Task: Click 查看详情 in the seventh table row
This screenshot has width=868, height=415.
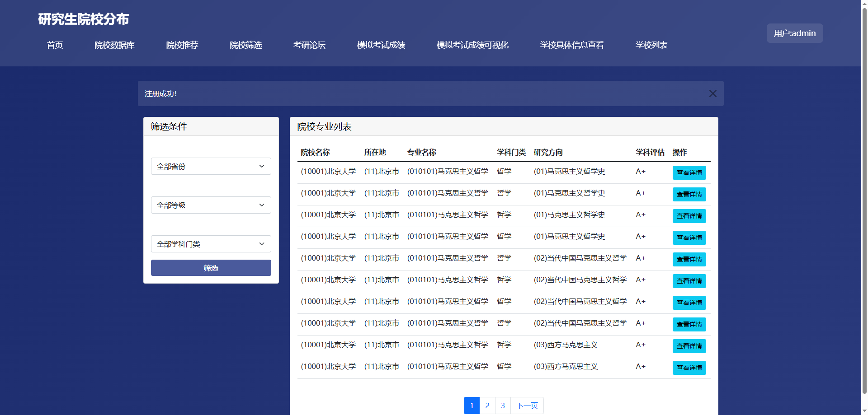Action: (x=689, y=303)
